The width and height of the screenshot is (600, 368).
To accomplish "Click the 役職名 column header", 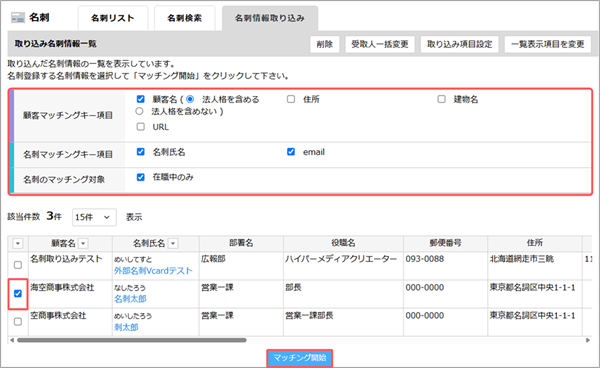I will tap(343, 243).
